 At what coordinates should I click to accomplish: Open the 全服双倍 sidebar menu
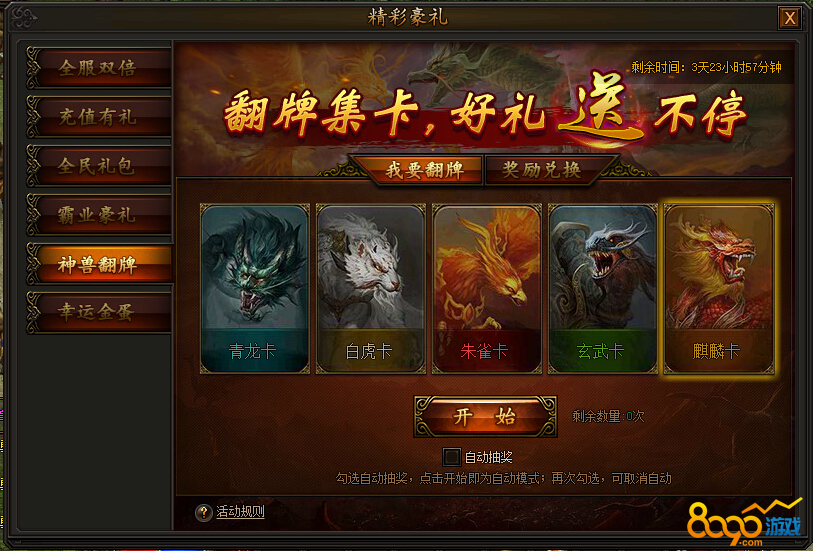click(99, 67)
